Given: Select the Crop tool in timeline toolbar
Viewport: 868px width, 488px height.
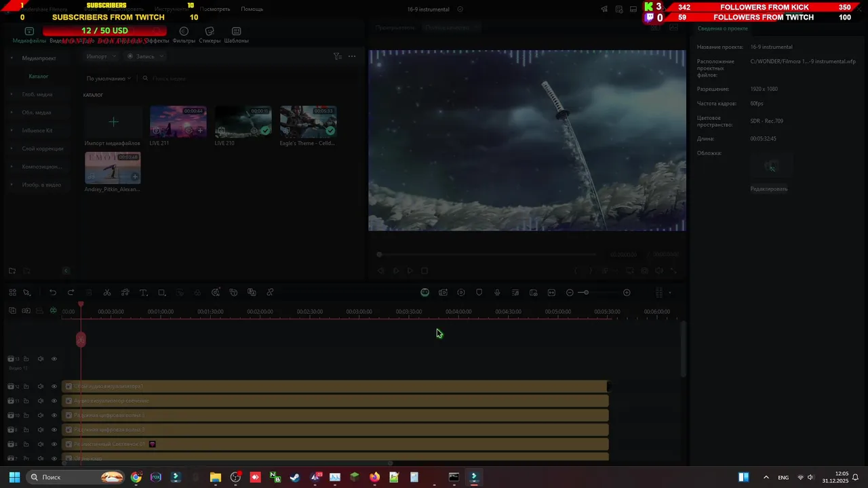Looking at the screenshot, I should (x=161, y=293).
